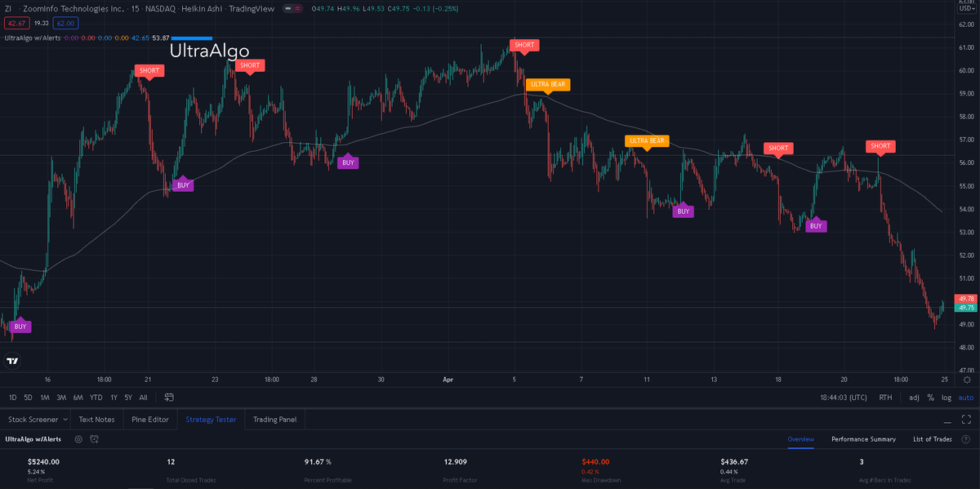The height and width of the screenshot is (489, 980).
Task: Toggle log scale on price axis
Action: click(x=947, y=398)
